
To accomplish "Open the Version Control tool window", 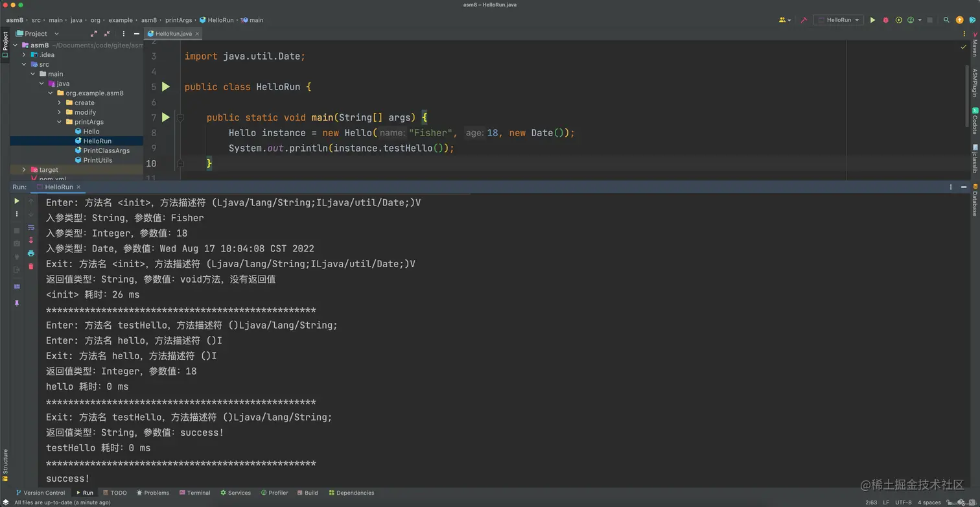I will (x=40, y=493).
